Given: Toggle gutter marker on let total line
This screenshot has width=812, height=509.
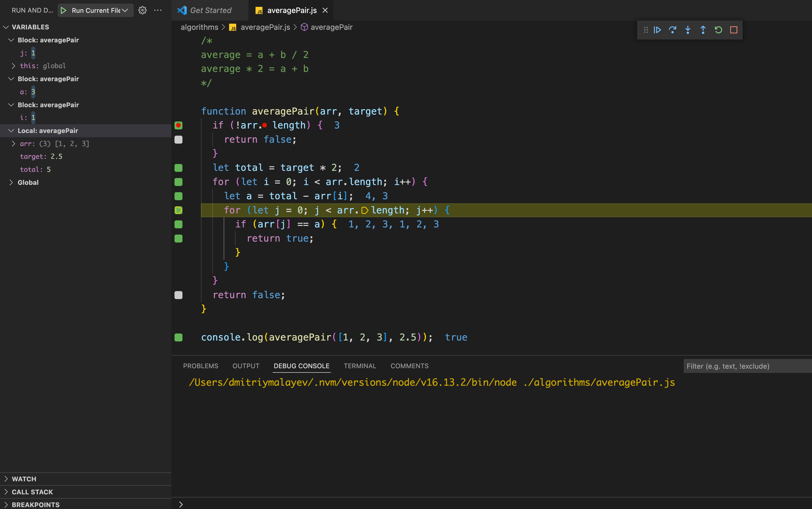Looking at the screenshot, I should [178, 168].
